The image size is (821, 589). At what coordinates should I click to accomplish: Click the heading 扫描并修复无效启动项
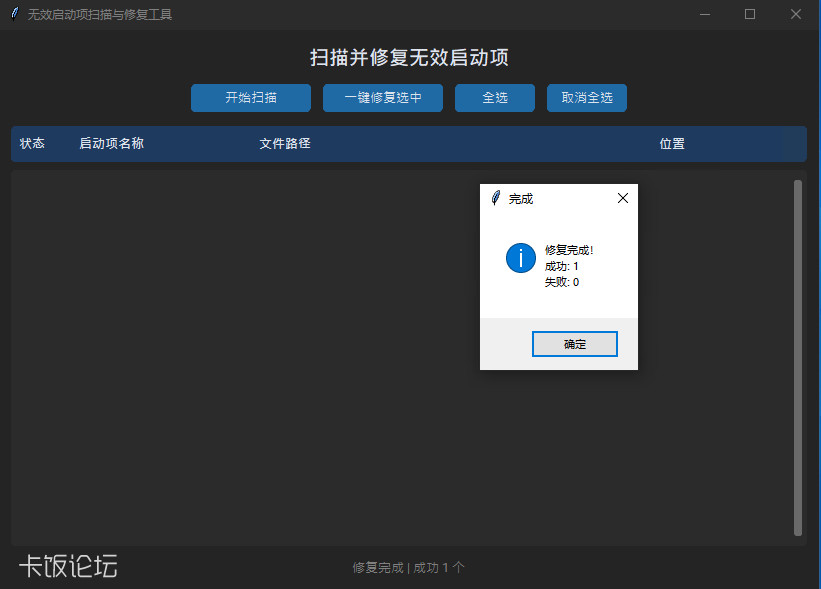(409, 58)
